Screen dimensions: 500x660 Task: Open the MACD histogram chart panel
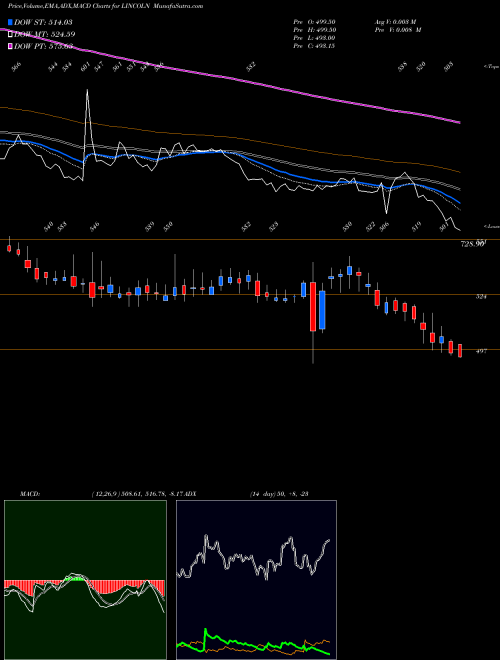click(x=85, y=580)
